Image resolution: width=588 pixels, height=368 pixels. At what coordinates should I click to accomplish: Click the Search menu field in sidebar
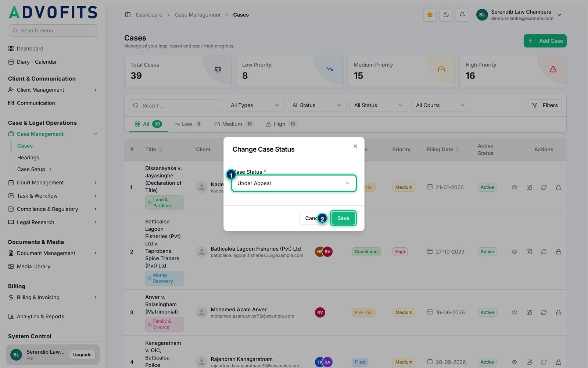(x=53, y=31)
